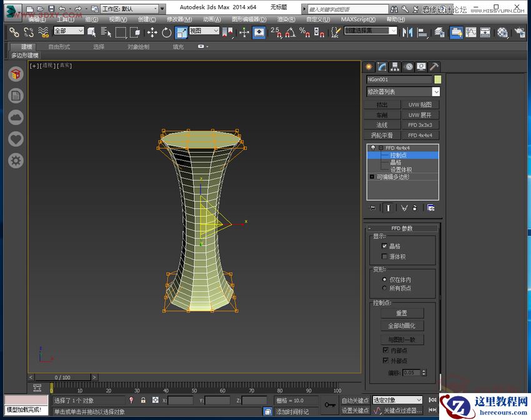531x420 pixels.
Task: Select the 所有顶点 radio button
Action: [385, 288]
